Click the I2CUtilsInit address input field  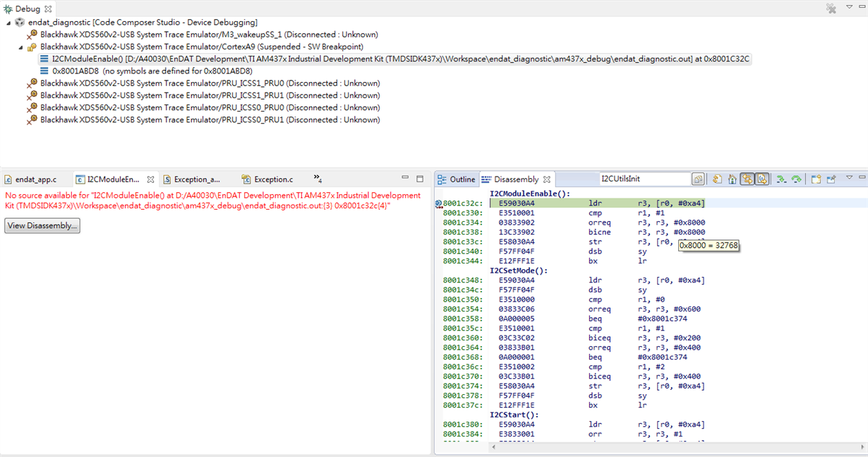coord(644,179)
